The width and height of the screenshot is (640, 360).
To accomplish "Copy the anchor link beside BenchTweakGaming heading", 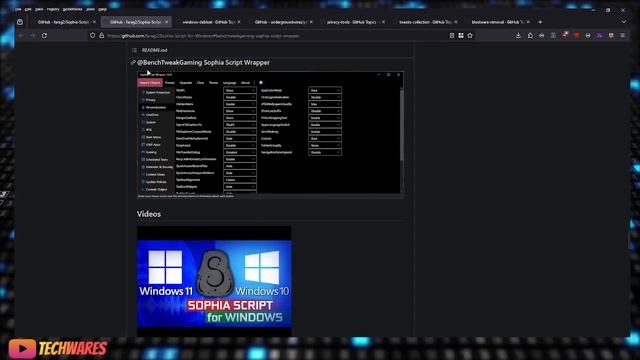I will tap(133, 62).
